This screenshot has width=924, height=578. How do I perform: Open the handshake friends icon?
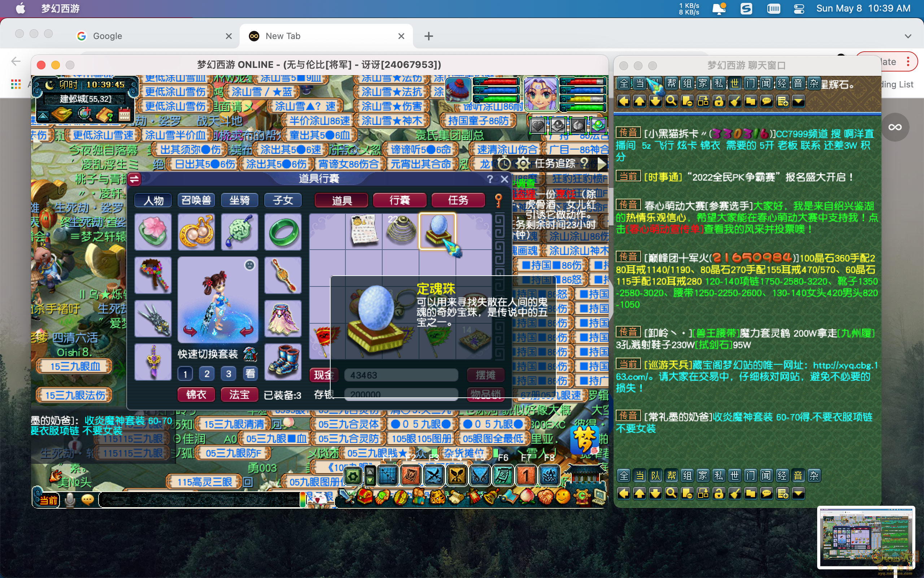(545, 496)
